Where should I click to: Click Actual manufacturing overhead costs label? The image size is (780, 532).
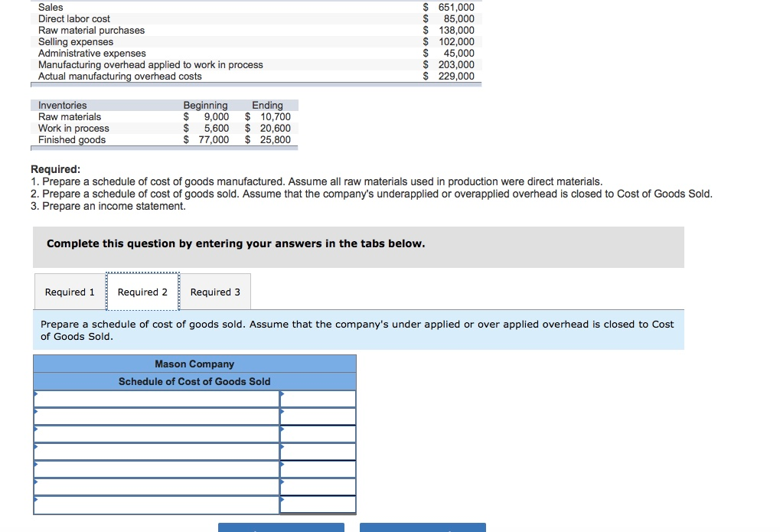coord(120,76)
